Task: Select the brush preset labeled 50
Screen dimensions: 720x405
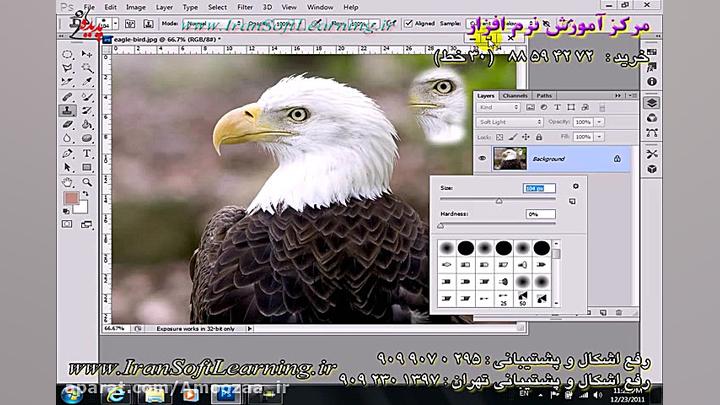Action: click(523, 299)
